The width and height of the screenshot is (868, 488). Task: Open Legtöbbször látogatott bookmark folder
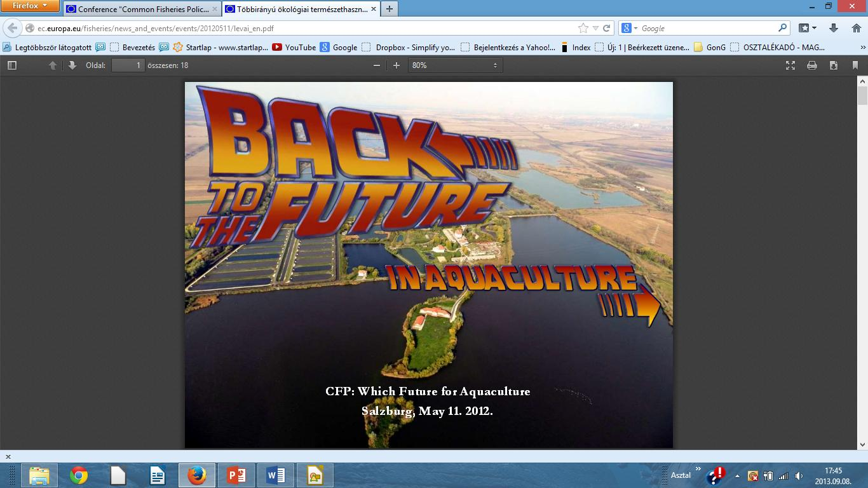coord(47,47)
